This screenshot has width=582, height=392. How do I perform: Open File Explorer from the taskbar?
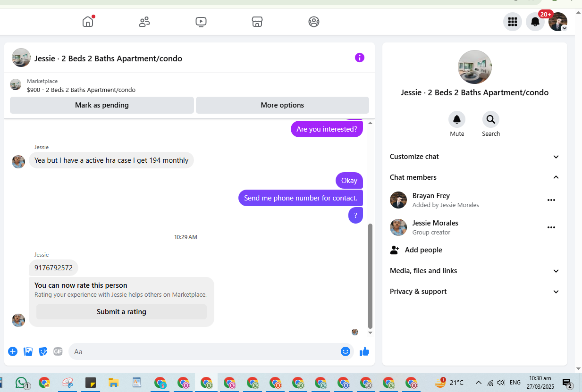[x=113, y=383]
